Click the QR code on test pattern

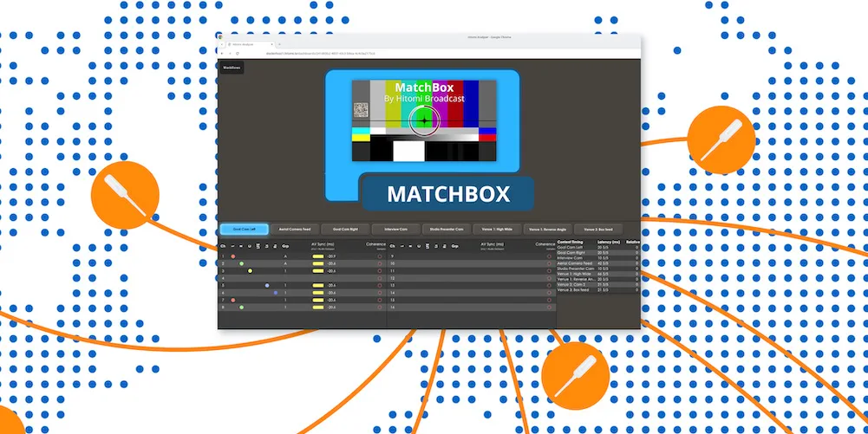coord(361,110)
